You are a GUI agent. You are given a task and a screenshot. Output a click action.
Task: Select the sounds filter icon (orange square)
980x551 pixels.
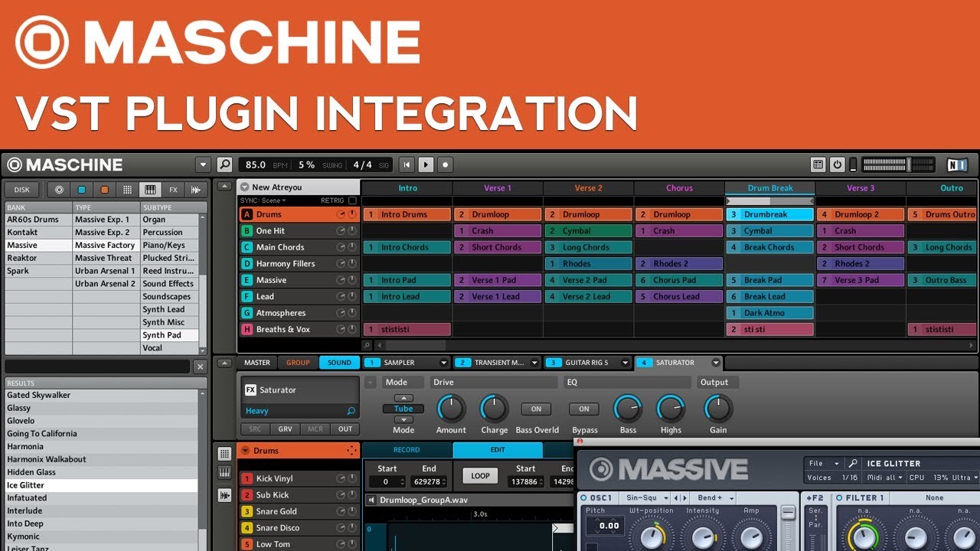[x=104, y=190]
